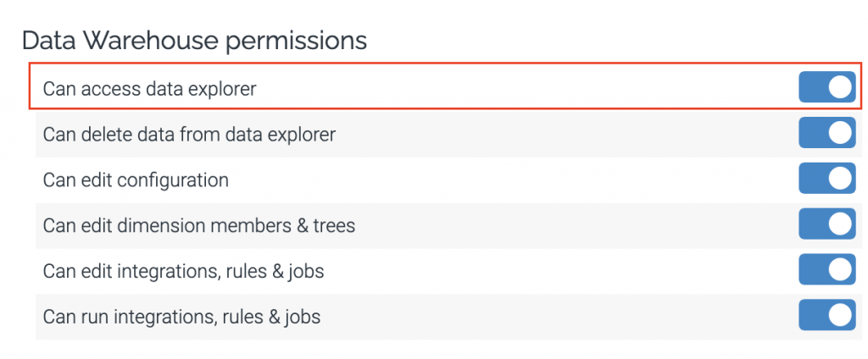868x359 pixels.
Task: Click the 'Can edit integrations, rules & jobs' text
Action: click(183, 271)
